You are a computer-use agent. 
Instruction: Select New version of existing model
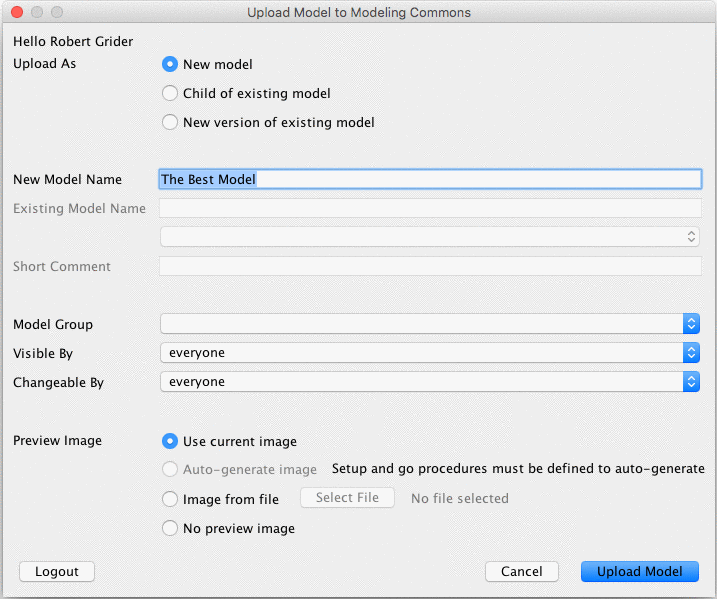coord(170,123)
